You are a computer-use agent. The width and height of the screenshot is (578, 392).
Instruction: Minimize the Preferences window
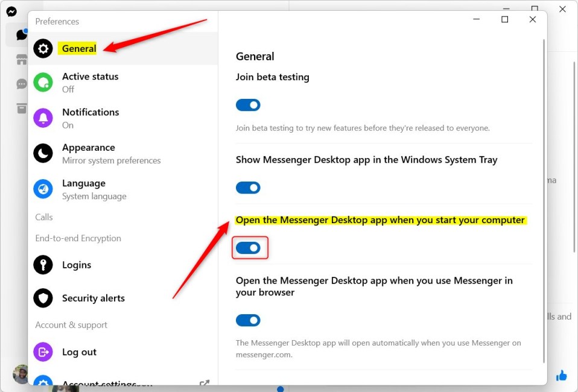(x=477, y=19)
